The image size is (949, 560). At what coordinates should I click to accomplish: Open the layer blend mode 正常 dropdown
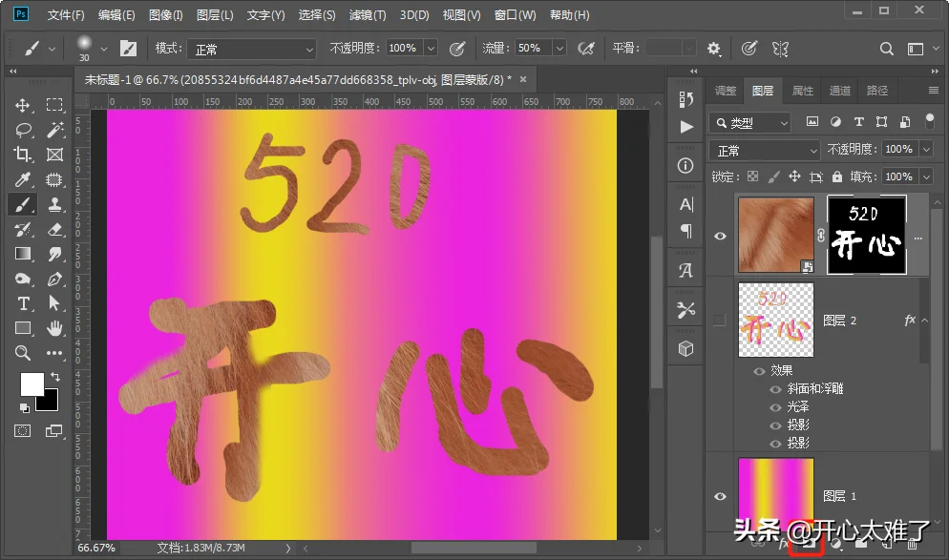[766, 150]
